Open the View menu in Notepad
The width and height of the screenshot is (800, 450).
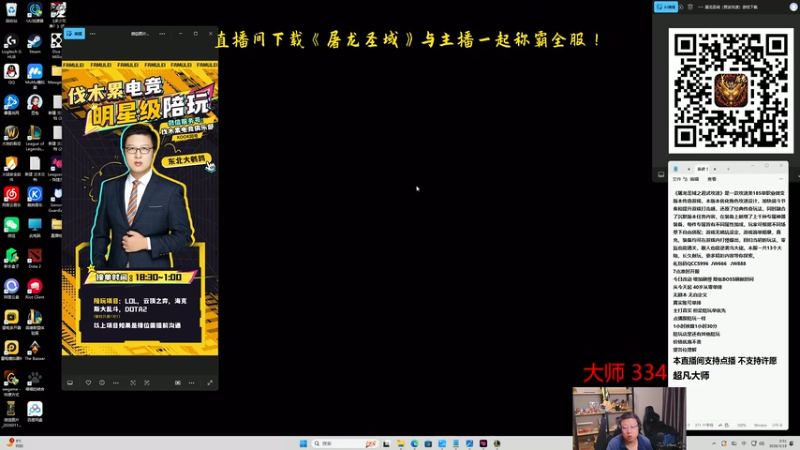712,179
